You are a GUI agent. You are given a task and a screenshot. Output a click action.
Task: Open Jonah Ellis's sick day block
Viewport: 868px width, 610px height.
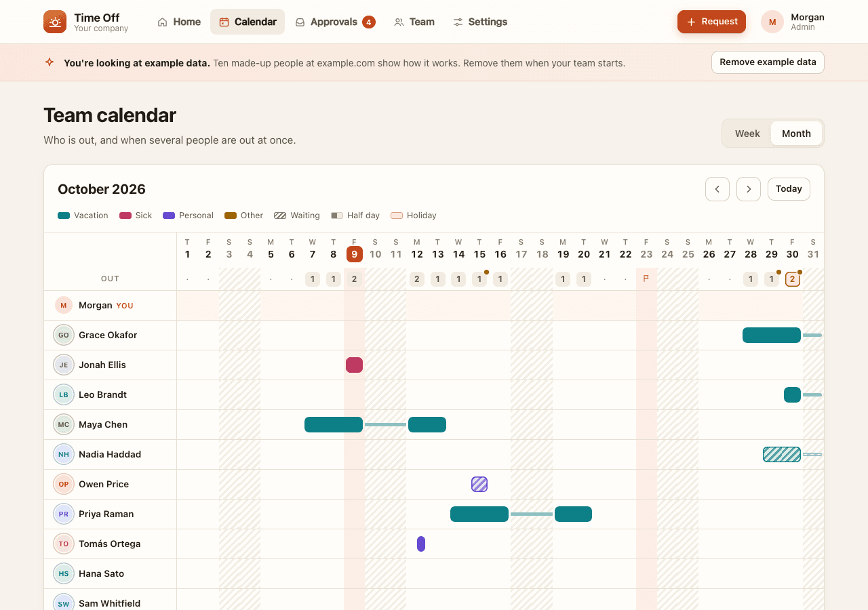(x=354, y=365)
